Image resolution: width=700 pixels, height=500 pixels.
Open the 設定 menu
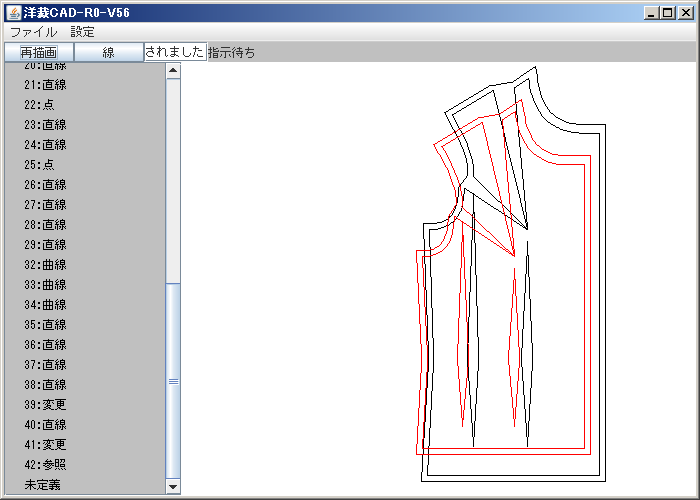pyautogui.click(x=83, y=32)
